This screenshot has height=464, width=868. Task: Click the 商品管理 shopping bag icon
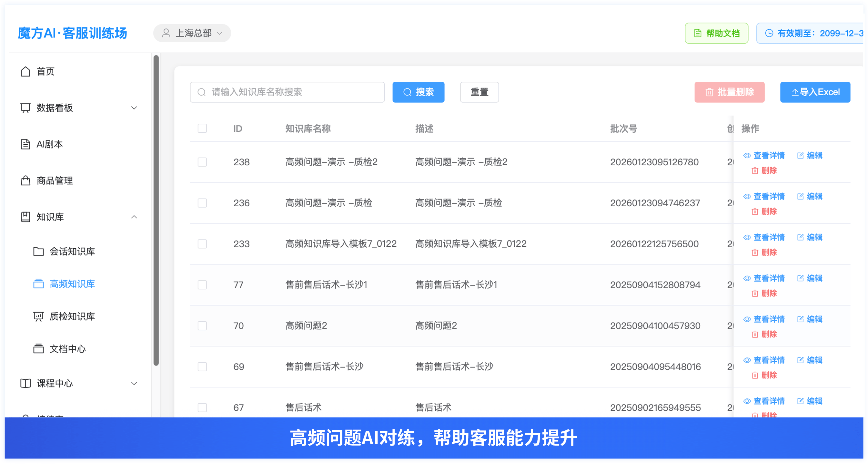pyautogui.click(x=25, y=181)
